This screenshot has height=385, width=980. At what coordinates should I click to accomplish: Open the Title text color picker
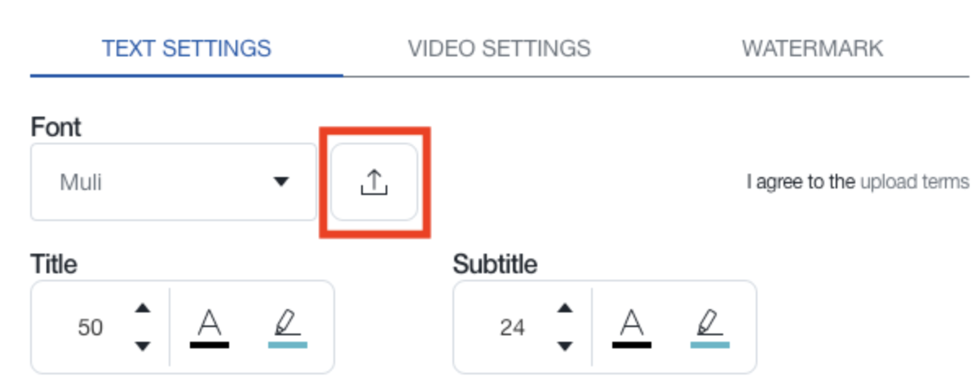coord(210,328)
